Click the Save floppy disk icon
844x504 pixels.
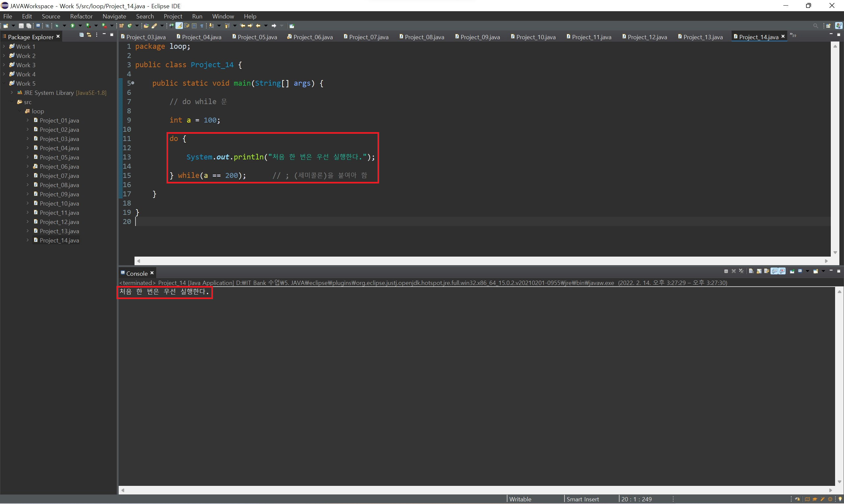pyautogui.click(x=21, y=26)
